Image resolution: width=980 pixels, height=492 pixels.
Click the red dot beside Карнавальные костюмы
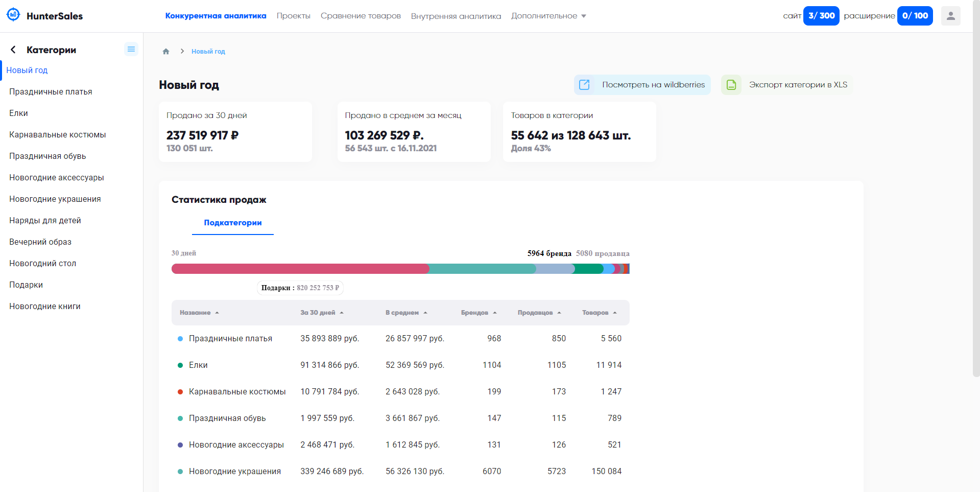[x=180, y=392]
